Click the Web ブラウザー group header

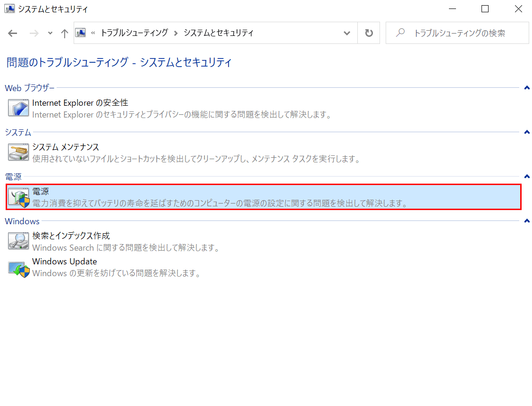coord(30,88)
